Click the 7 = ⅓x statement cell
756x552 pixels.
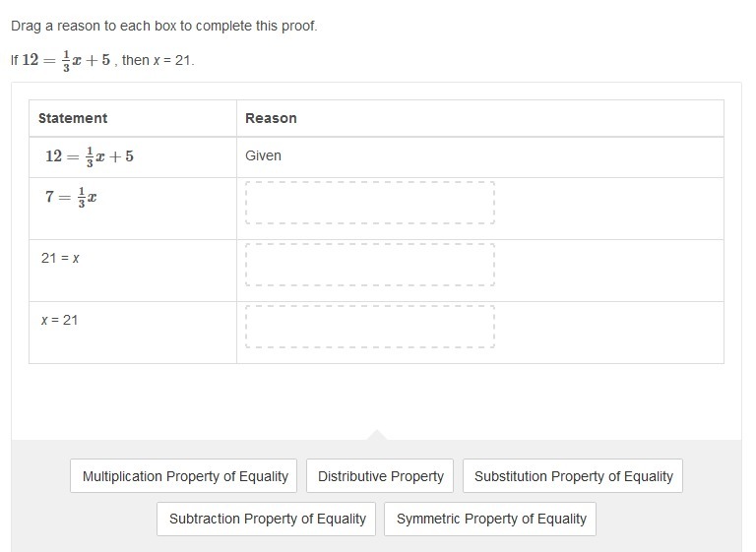[x=133, y=209]
